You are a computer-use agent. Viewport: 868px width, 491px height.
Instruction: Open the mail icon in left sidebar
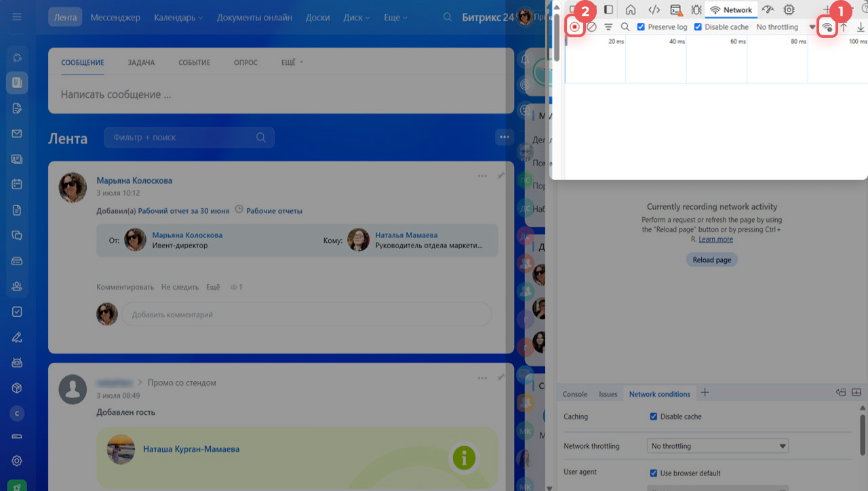point(17,134)
